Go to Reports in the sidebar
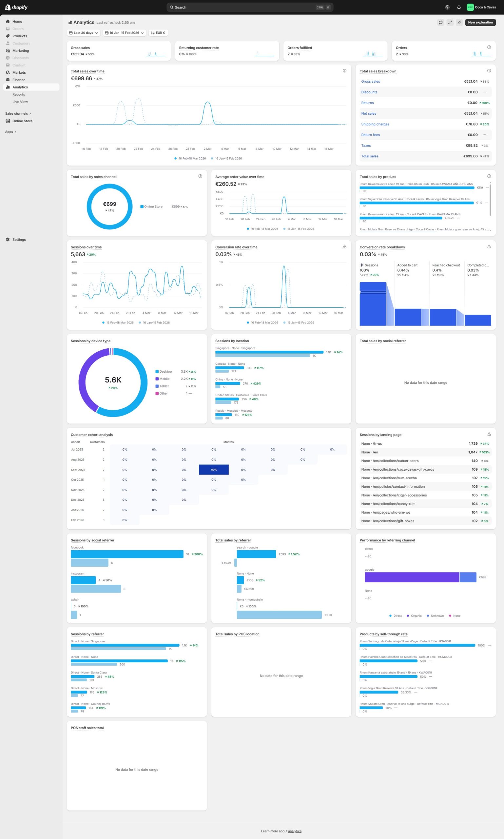Viewport: 504px width, 839px height. coord(19,94)
